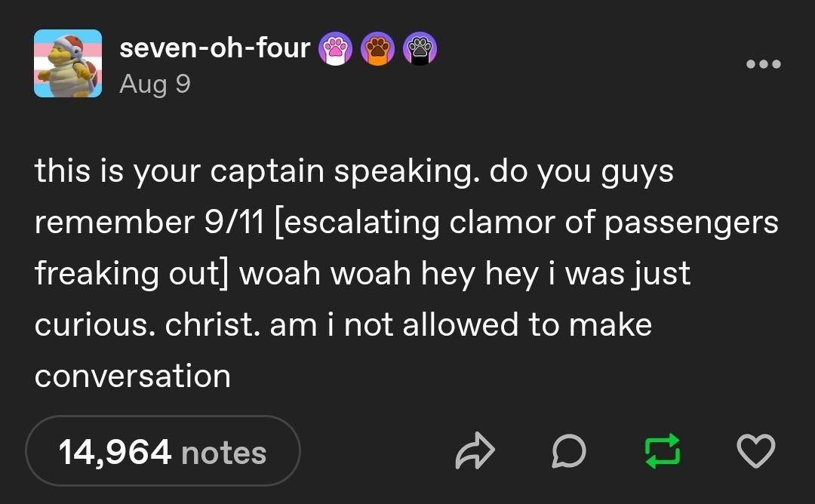Click the seven-oh-four username

pyautogui.click(x=214, y=48)
